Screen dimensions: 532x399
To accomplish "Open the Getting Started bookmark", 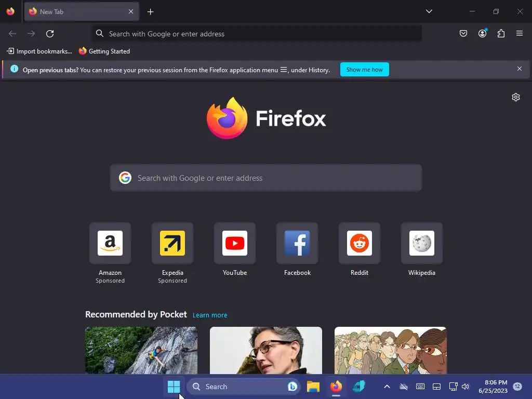I will [x=104, y=51].
